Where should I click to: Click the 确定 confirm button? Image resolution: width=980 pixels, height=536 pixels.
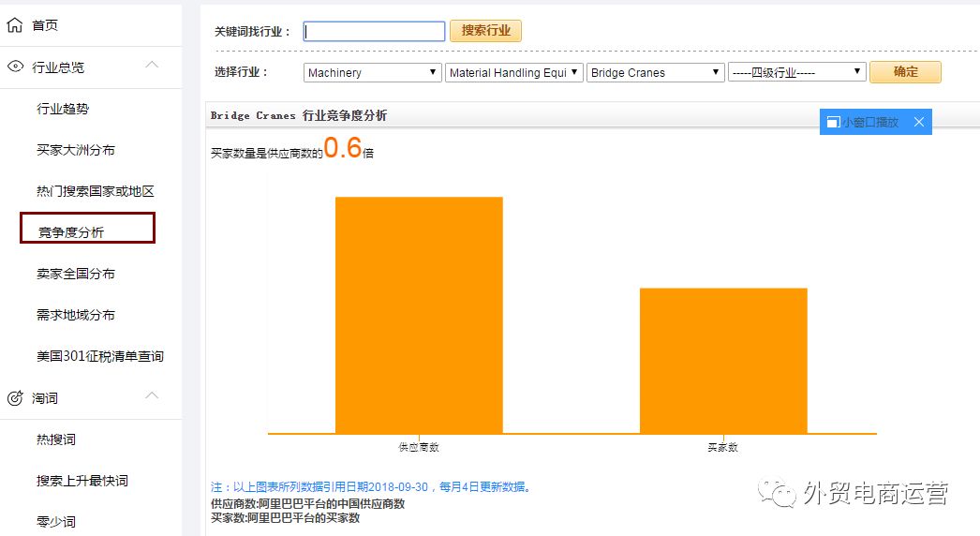pos(906,72)
